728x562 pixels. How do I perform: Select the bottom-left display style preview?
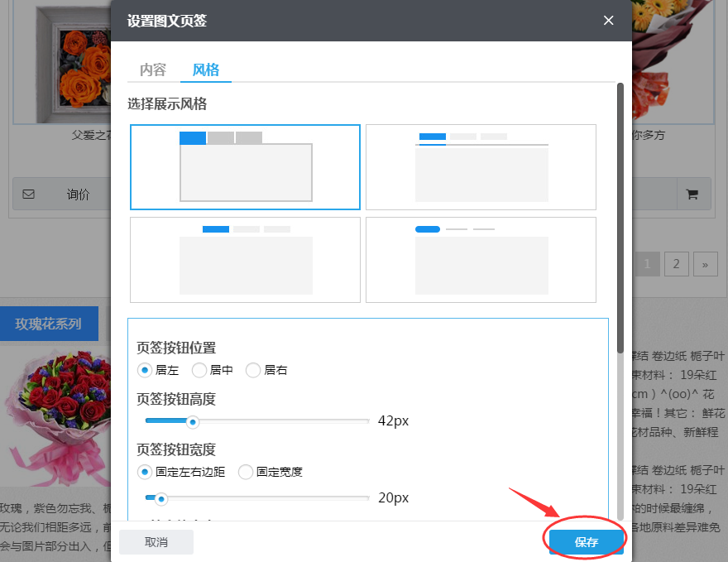tap(245, 259)
